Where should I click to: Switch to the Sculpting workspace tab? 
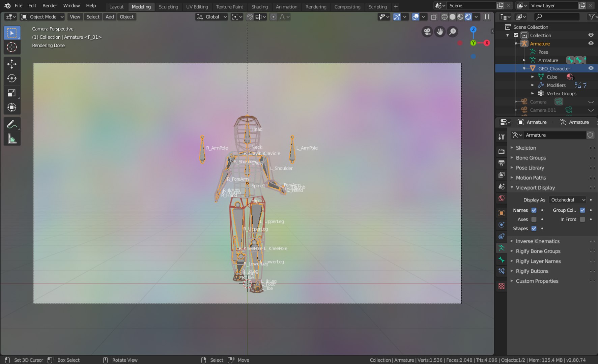tap(168, 7)
